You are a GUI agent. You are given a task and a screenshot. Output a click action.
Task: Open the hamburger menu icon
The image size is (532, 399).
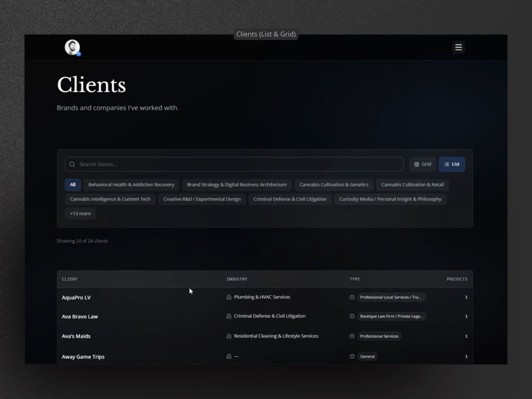[458, 47]
